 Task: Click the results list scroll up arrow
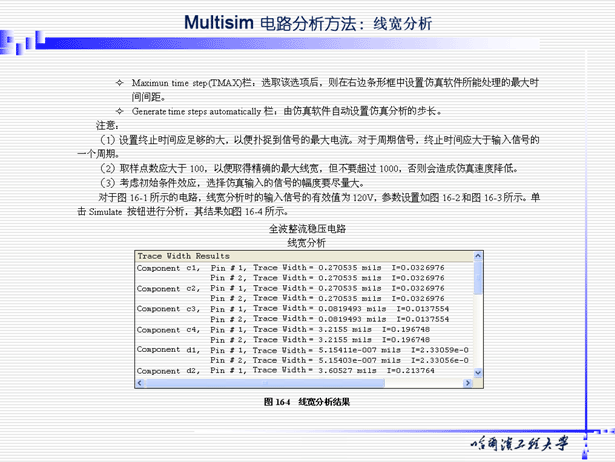(478, 256)
